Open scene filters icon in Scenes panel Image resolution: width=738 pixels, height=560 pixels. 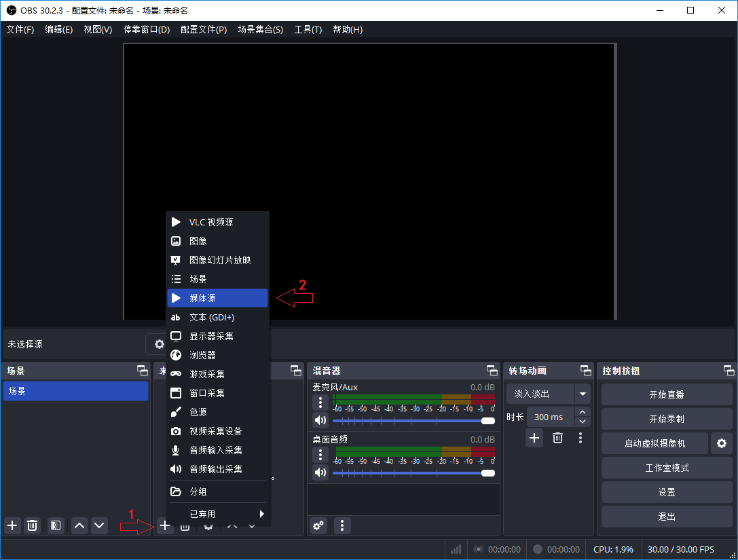(56, 525)
